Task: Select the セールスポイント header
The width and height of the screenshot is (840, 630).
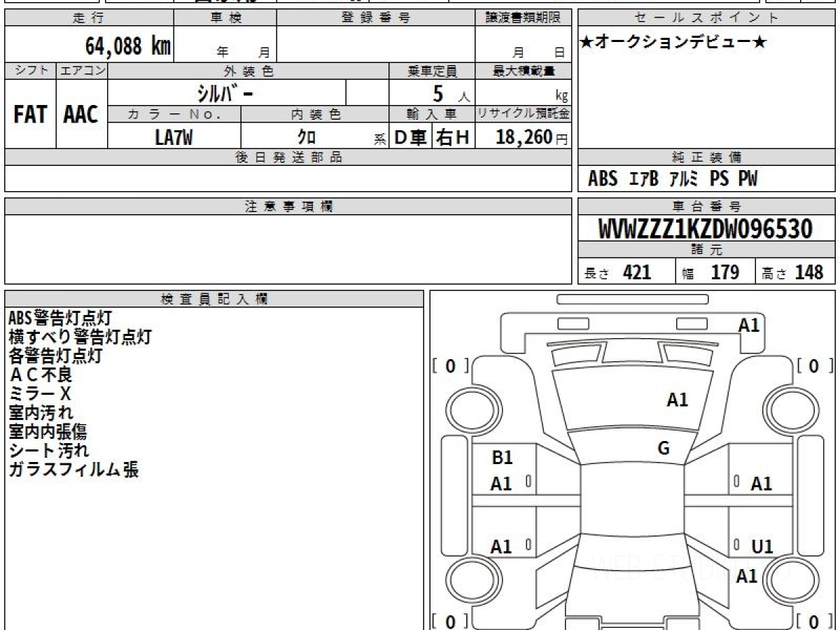Action: [x=707, y=18]
